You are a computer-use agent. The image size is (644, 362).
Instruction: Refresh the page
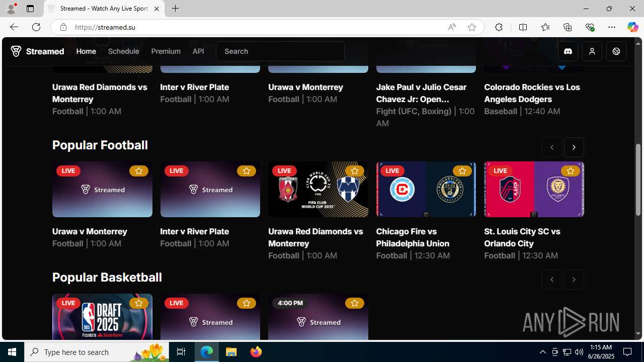click(36, 27)
